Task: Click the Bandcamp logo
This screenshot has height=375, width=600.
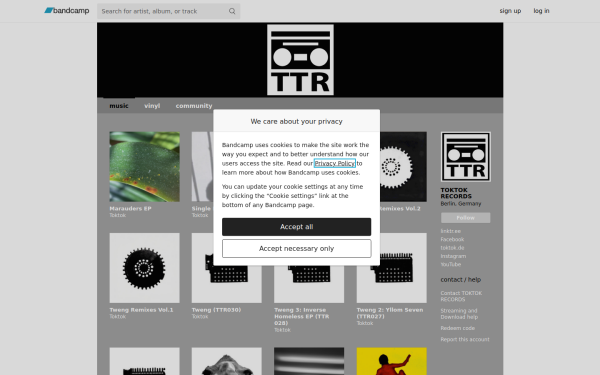Action: pos(67,11)
